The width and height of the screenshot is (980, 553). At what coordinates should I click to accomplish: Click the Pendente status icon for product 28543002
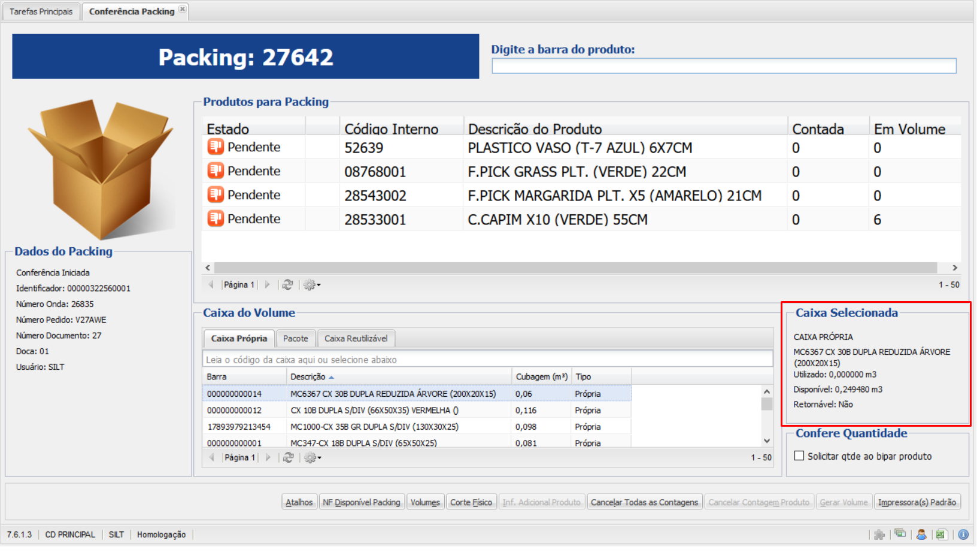point(216,195)
